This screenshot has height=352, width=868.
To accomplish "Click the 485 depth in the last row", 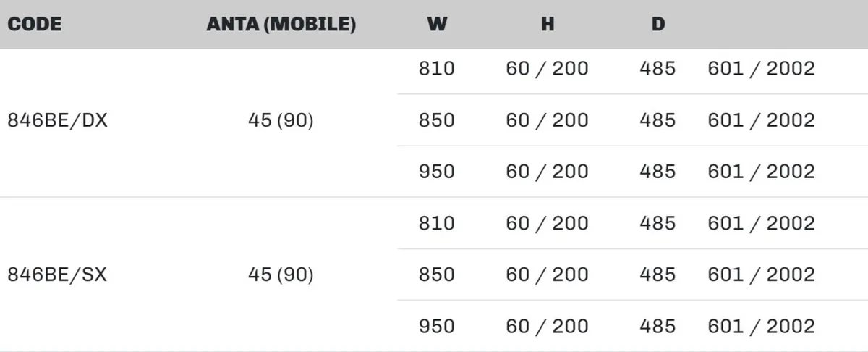I will pyautogui.click(x=658, y=327).
